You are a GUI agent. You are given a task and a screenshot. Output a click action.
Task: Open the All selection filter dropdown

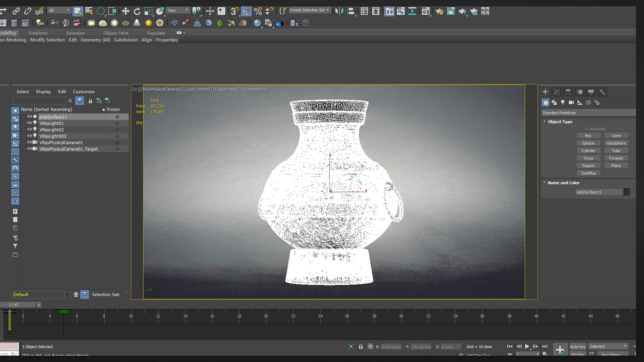[59, 10]
